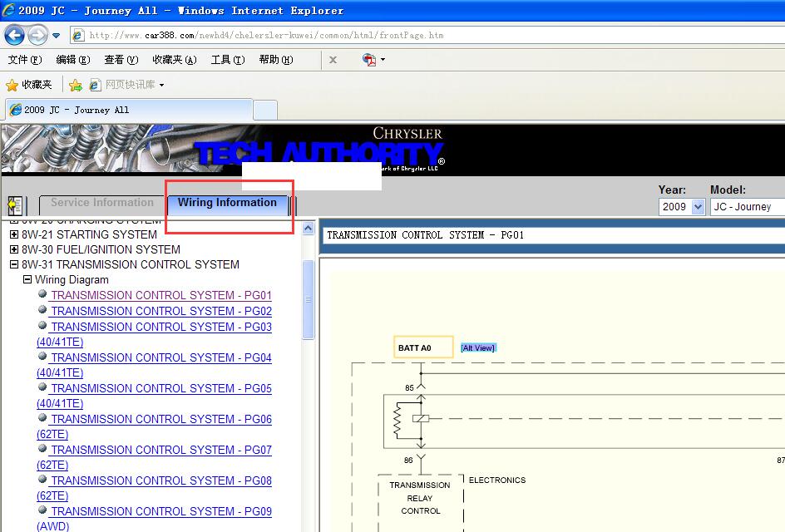Click the tree panel scroll-up arrow
This screenshot has height=532, width=785.
coord(309,229)
